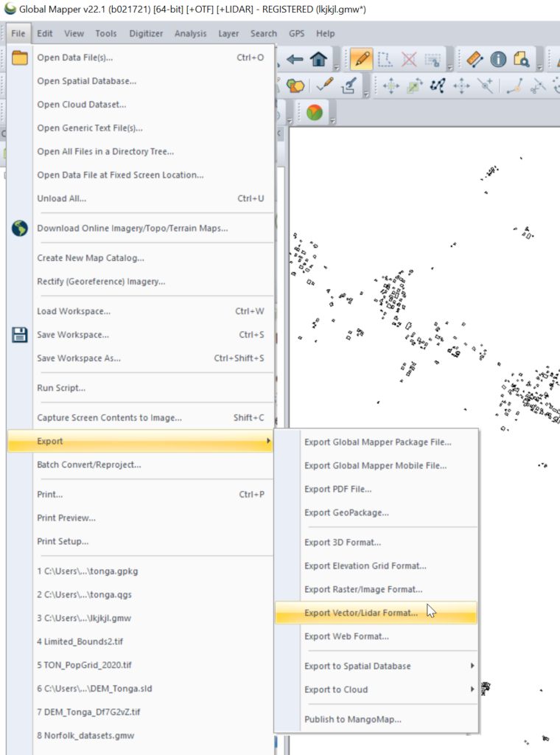This screenshot has height=755, width=560.
Task: Click the floppy disk icon beside Save Workspace
Action: (x=20, y=335)
